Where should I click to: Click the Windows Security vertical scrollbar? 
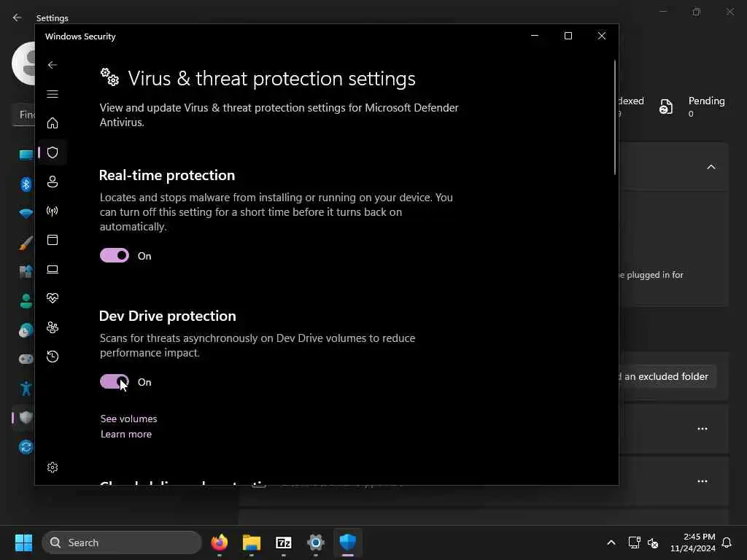pos(614,117)
